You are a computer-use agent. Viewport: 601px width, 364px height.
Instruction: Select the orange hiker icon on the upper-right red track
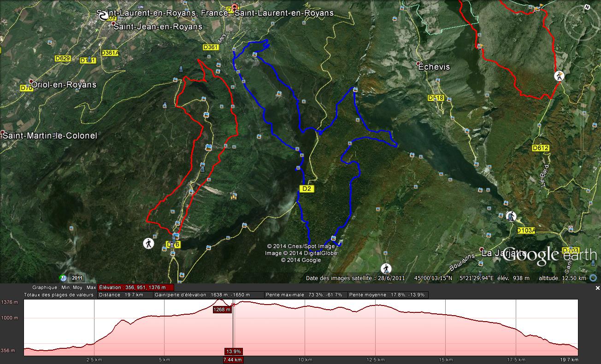tap(560, 76)
